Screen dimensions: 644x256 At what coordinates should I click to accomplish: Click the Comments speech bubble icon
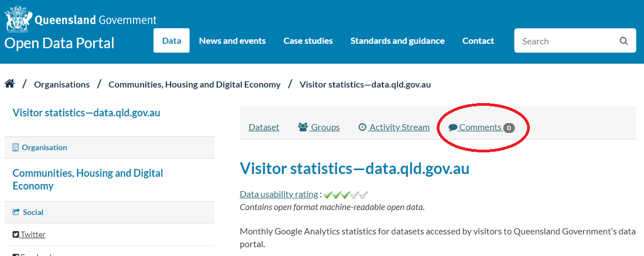coord(453,127)
